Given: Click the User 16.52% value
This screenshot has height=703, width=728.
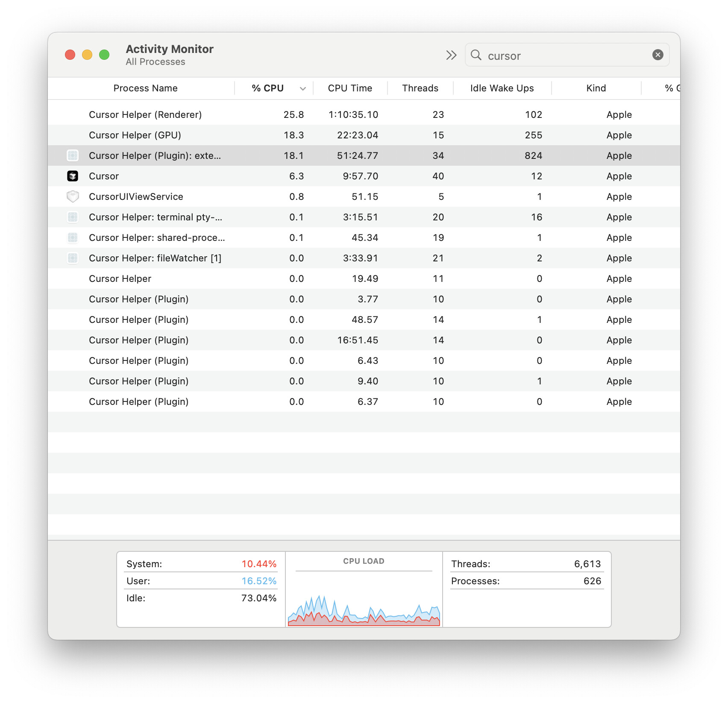Looking at the screenshot, I should [259, 581].
